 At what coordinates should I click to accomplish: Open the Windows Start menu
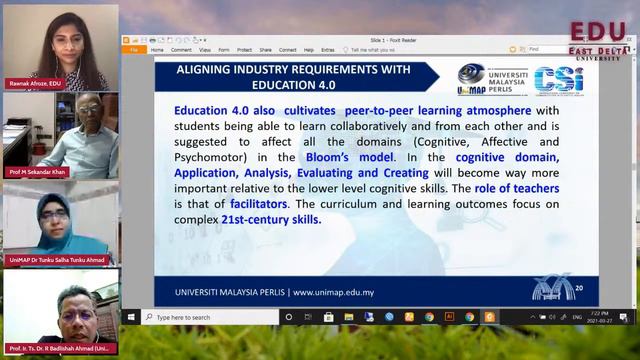click(x=131, y=317)
